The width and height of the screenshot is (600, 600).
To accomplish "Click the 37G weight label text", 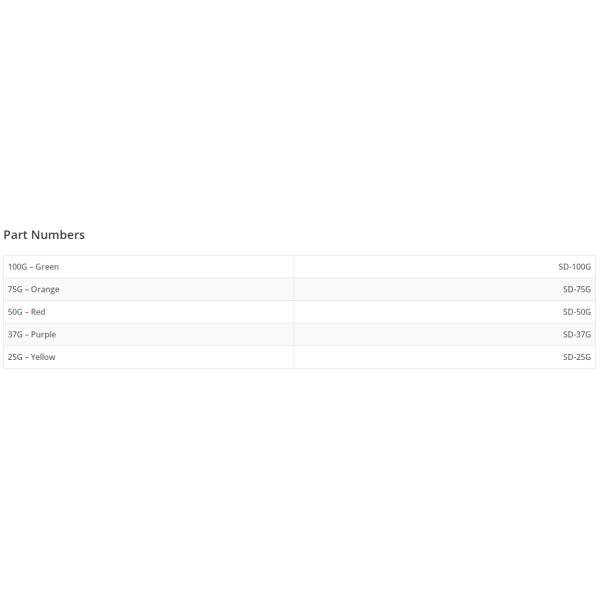I will (x=15, y=335).
